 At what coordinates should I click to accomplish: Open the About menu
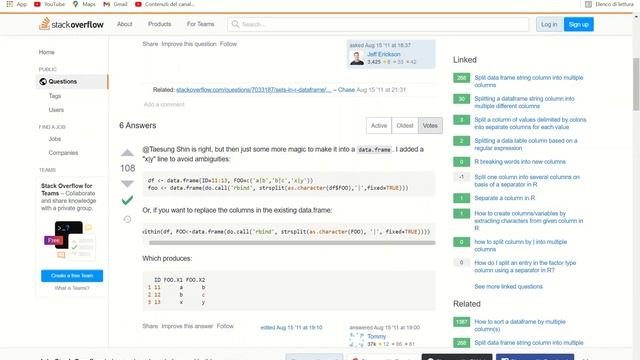click(x=124, y=24)
